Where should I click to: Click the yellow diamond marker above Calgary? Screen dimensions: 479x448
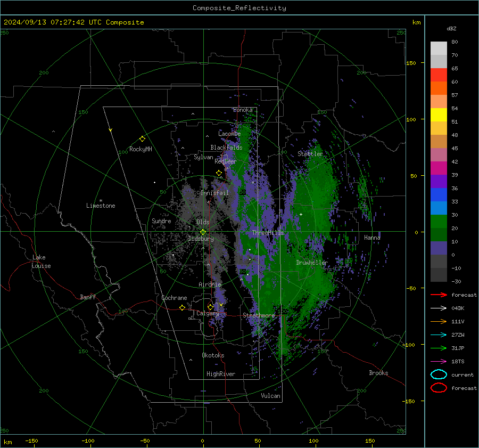point(210,307)
